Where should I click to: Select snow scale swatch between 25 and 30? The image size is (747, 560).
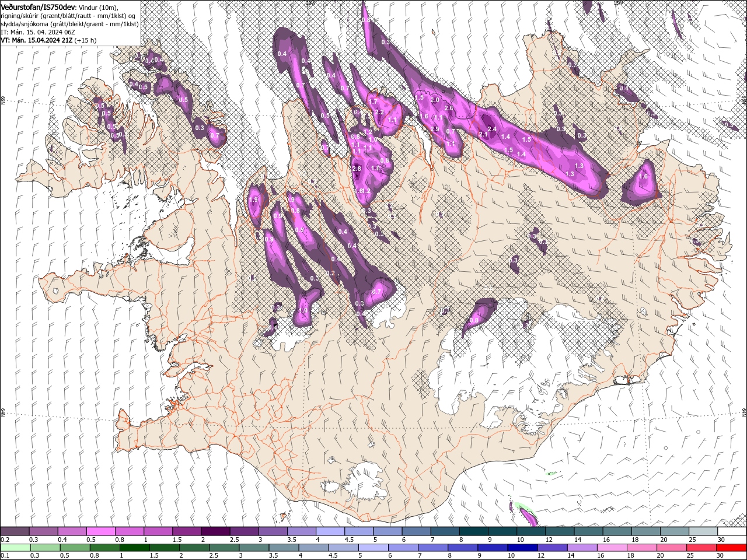tap(704, 531)
